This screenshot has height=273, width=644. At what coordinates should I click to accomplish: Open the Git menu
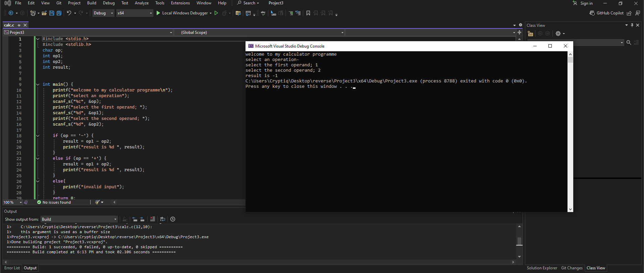click(x=59, y=3)
